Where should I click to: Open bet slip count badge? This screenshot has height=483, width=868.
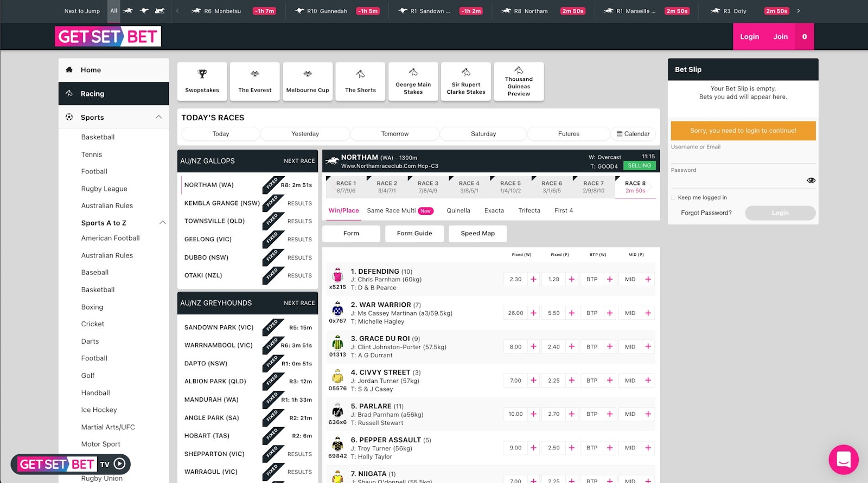pos(805,36)
